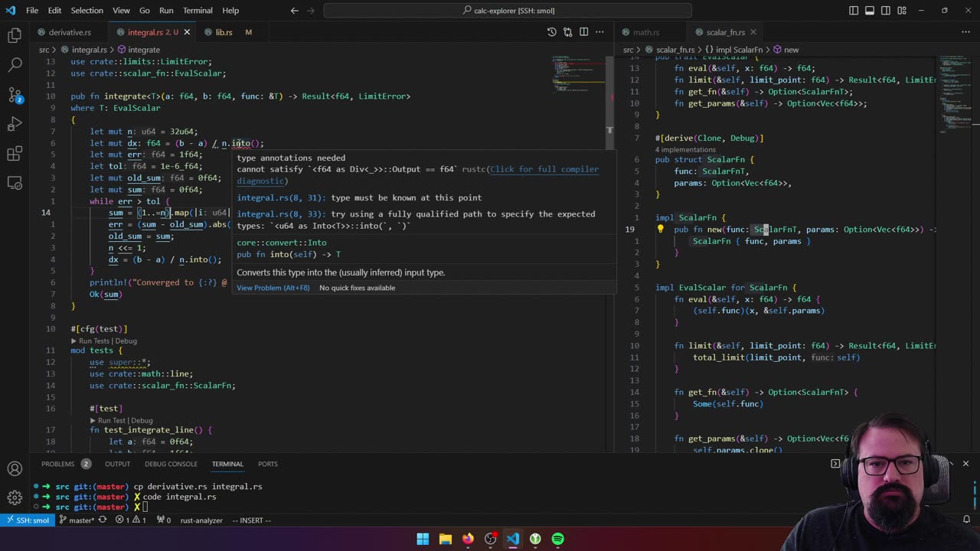Viewport: 980px width, 551px height.
Task: Click errors and warnings status indicator
Action: (x=131, y=520)
